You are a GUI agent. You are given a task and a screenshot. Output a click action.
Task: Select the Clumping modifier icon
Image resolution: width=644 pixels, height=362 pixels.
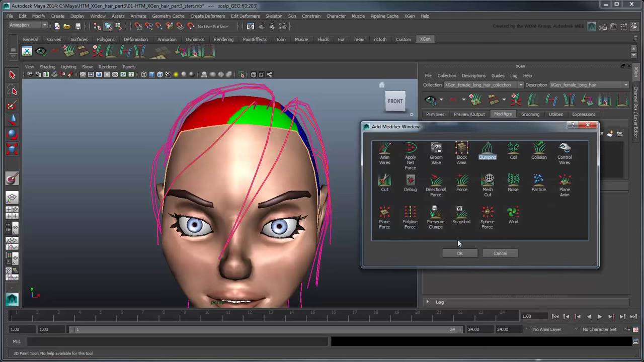pos(487,148)
